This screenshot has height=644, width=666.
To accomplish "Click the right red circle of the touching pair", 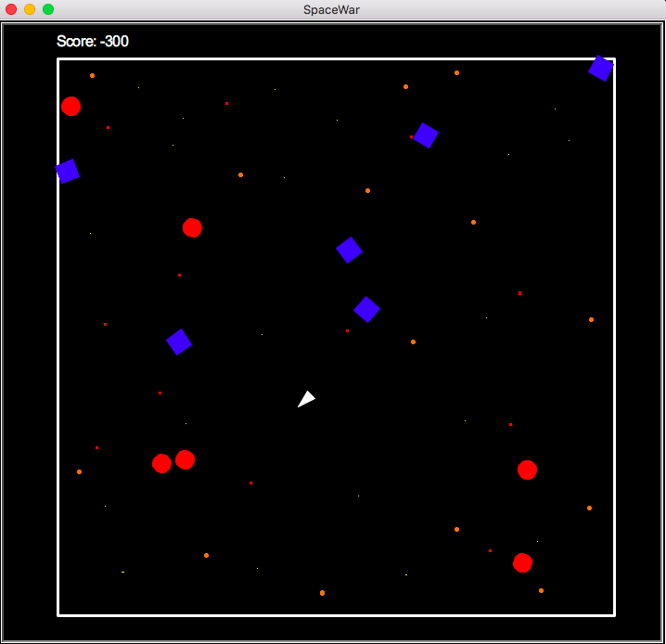I will point(186,459).
